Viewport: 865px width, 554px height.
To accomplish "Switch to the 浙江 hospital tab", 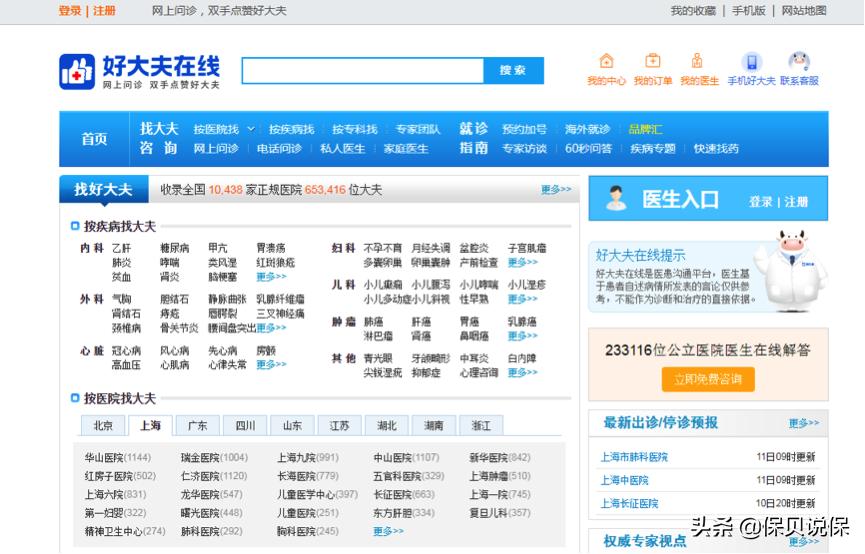I will (x=481, y=425).
